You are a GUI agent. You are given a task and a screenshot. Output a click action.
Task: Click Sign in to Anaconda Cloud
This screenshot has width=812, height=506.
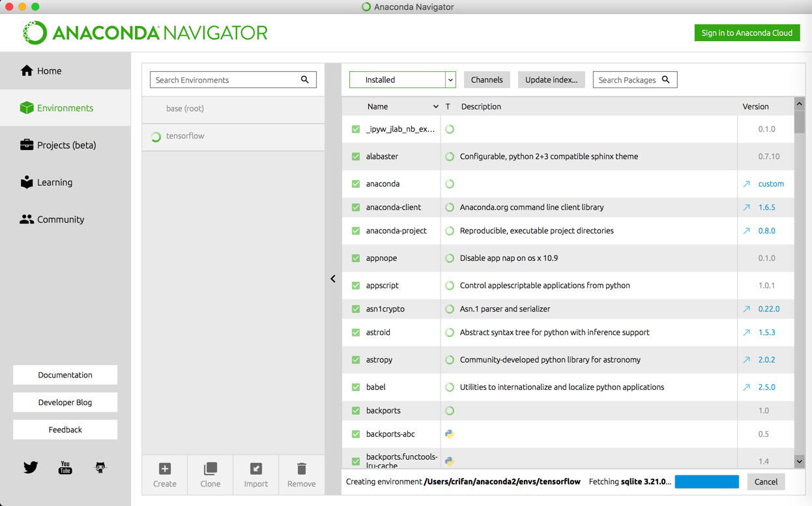pos(747,33)
